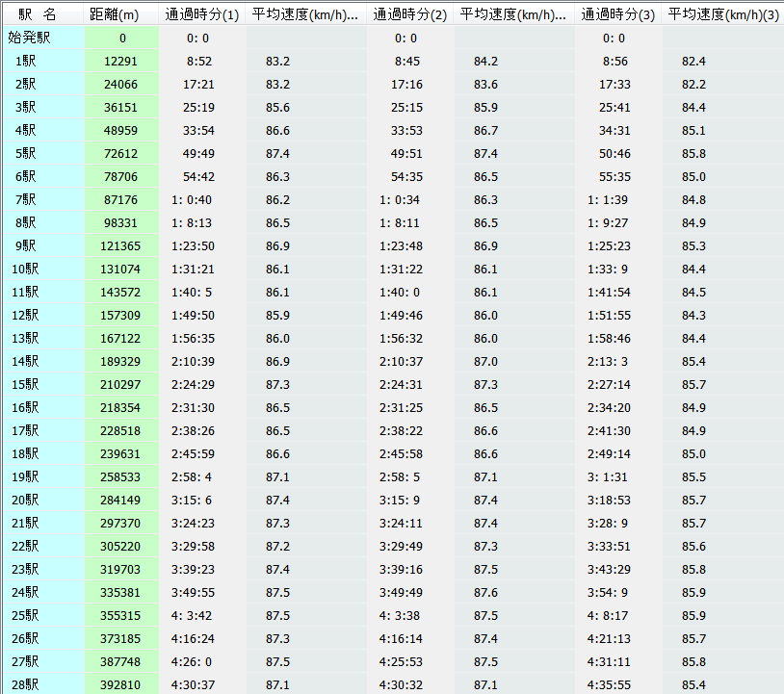This screenshot has width=784, height=694.
Task: Select the distance cell 131074
Action: click(x=120, y=269)
